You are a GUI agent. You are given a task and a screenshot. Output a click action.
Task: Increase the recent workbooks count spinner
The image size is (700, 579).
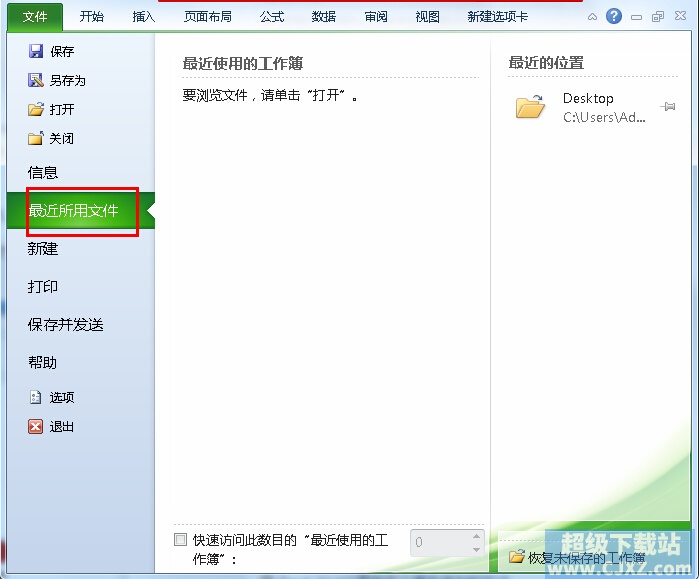pos(477,537)
